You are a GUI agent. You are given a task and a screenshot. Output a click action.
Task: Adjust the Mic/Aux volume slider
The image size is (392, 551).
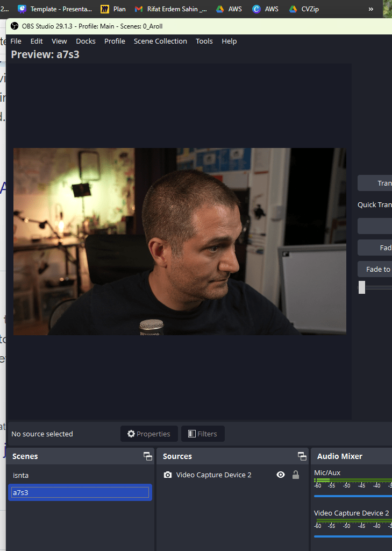(x=353, y=496)
